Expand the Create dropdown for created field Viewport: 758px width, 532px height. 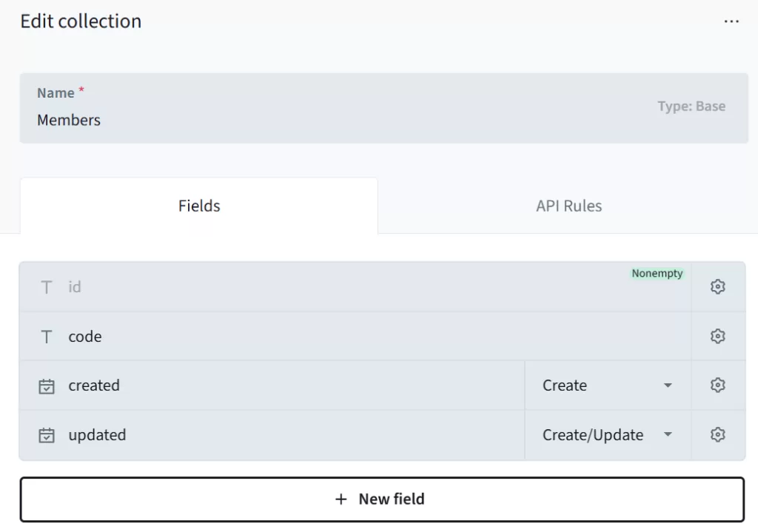(607, 385)
